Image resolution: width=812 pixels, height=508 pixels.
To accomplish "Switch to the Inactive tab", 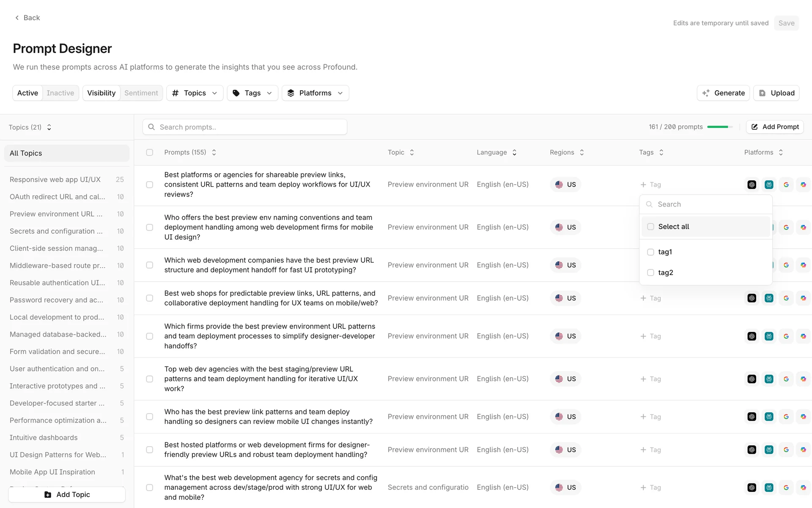I will click(x=60, y=93).
